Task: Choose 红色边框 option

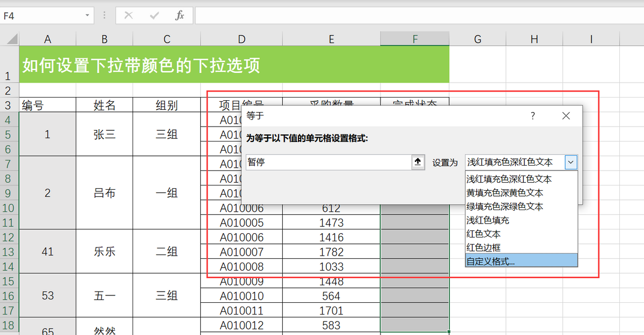Action: click(x=521, y=248)
